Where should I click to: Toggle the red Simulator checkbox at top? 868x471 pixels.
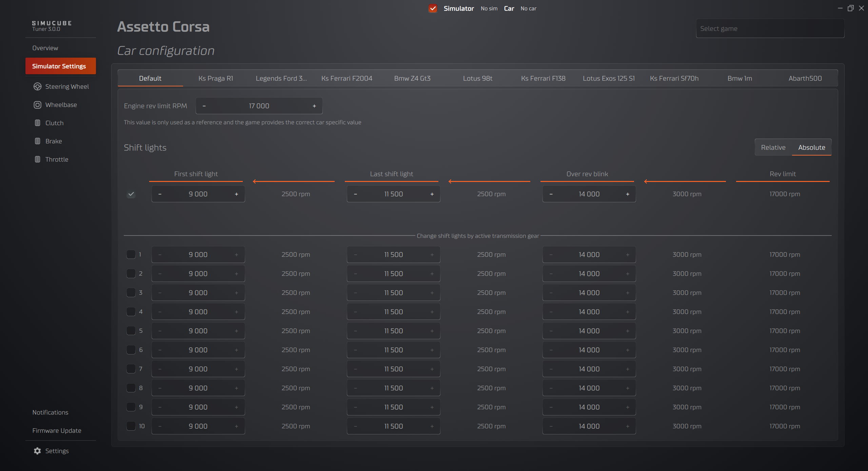click(433, 8)
